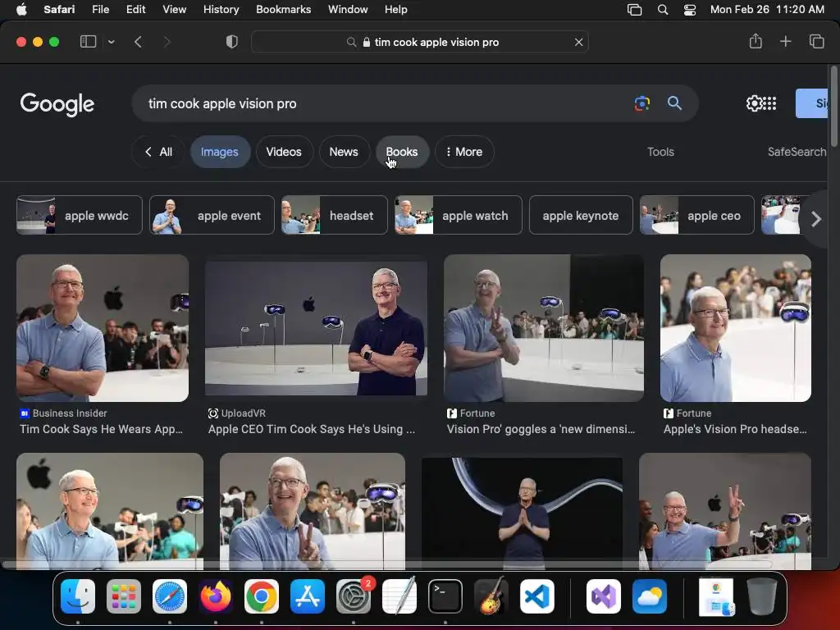
Task: Open thumbnail of Tim Cook on dark stage
Action: coord(523,513)
